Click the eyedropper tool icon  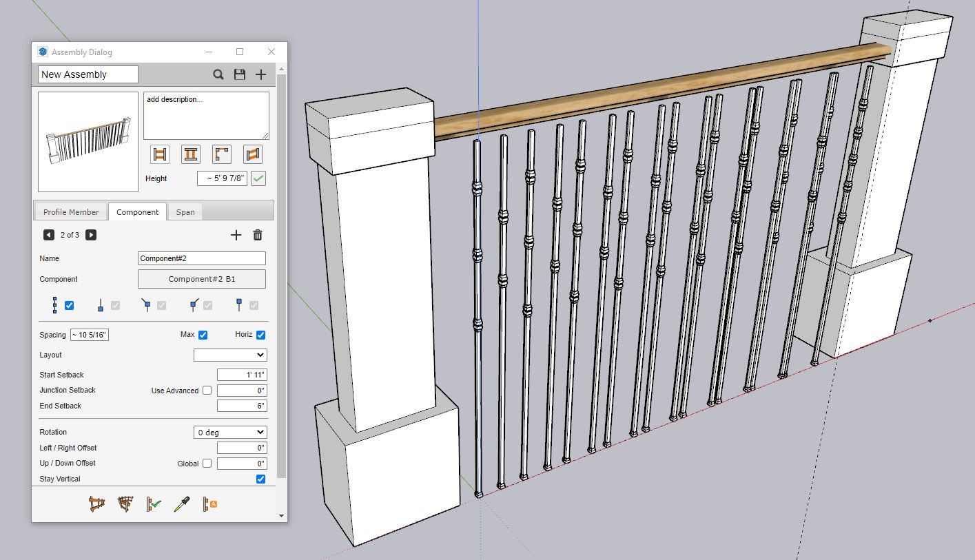tap(181, 504)
